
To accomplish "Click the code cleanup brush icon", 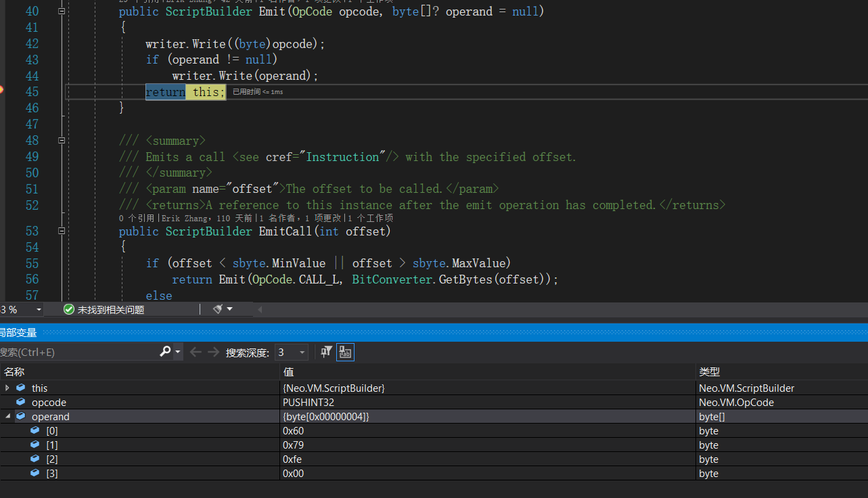I will pyautogui.click(x=218, y=309).
